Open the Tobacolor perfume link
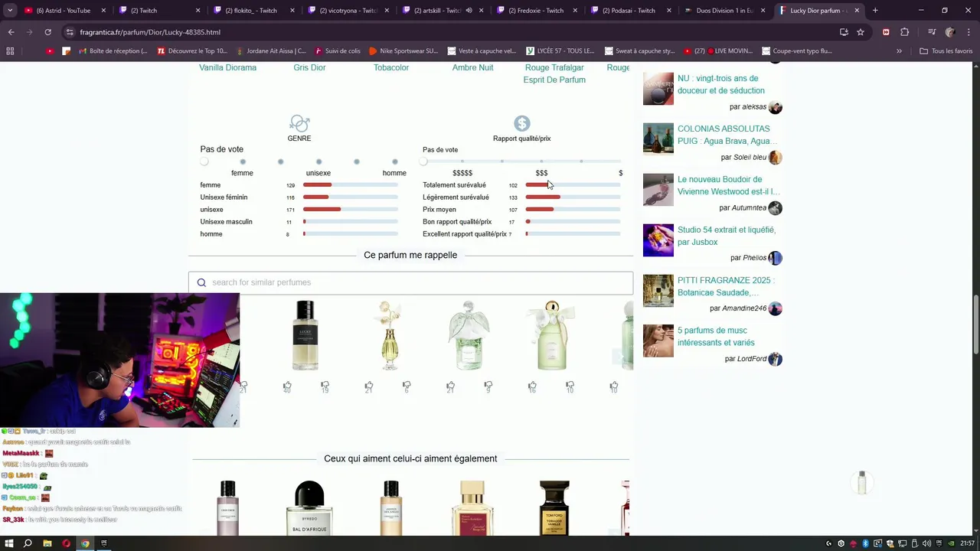Image resolution: width=980 pixels, height=551 pixels. point(391,67)
